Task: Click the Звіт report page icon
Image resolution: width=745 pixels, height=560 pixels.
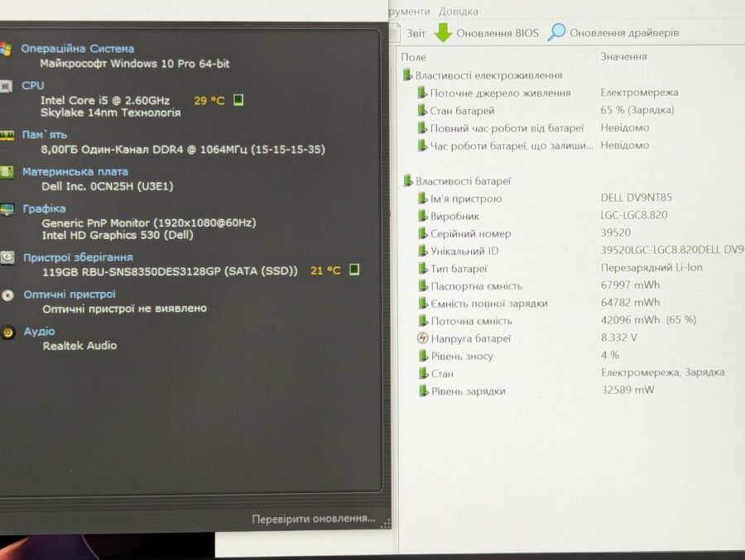Action: 395,33
